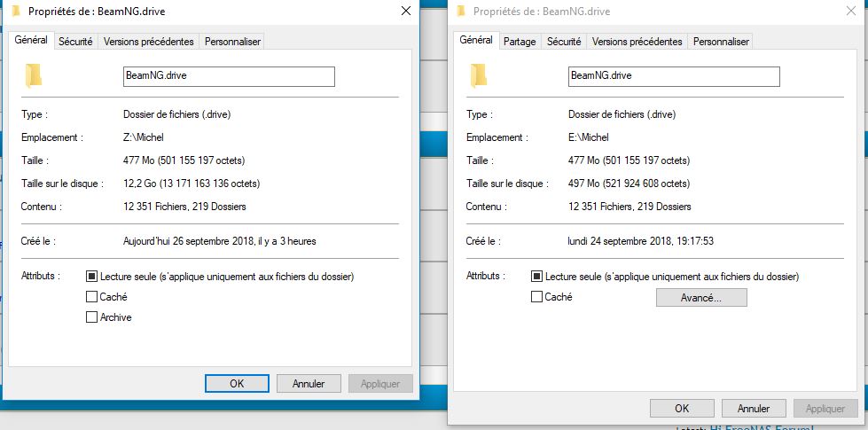
Task: Click the location text Z:\Michel
Action: [144, 137]
